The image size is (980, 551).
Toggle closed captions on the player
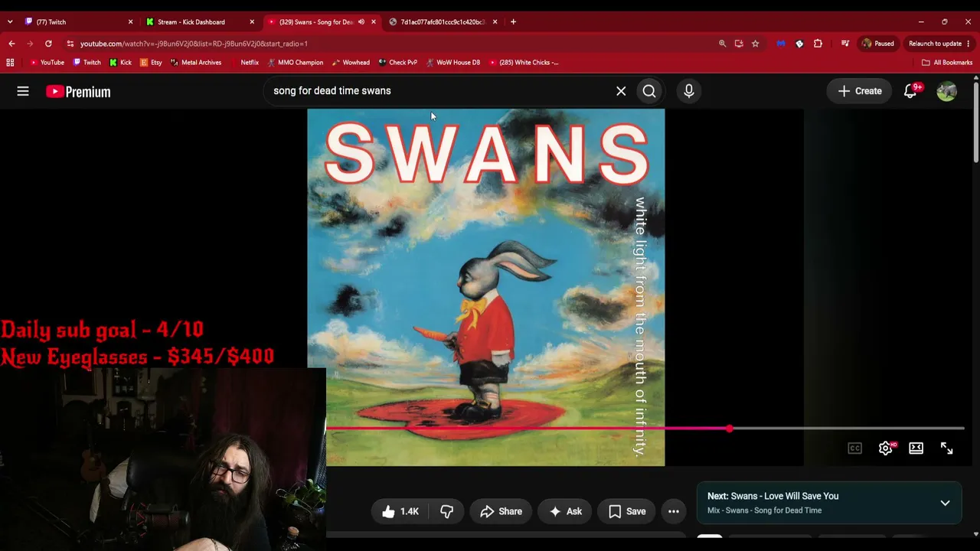click(x=854, y=448)
